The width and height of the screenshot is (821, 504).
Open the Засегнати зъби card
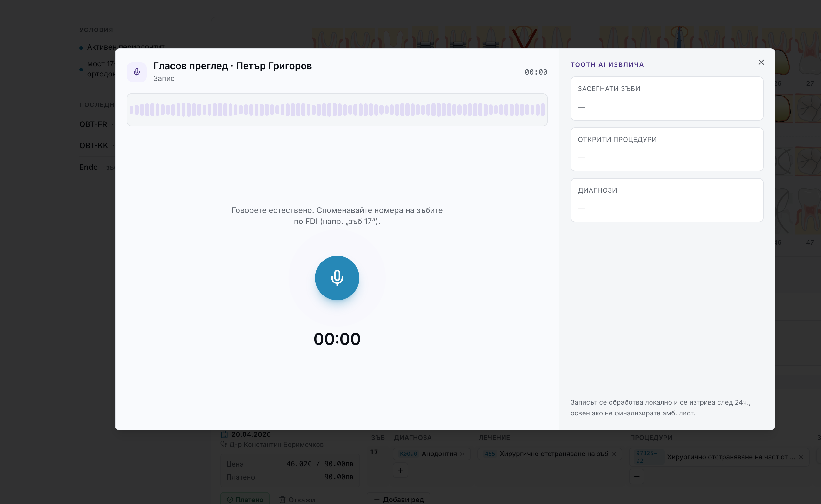tap(667, 98)
